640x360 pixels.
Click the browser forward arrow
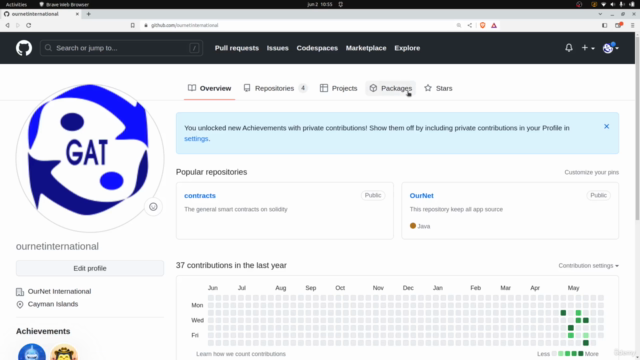(18, 25)
